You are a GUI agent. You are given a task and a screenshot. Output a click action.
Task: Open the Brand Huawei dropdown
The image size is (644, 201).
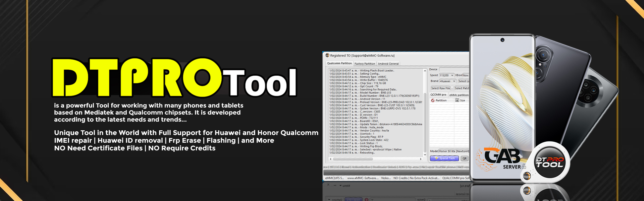(454, 81)
